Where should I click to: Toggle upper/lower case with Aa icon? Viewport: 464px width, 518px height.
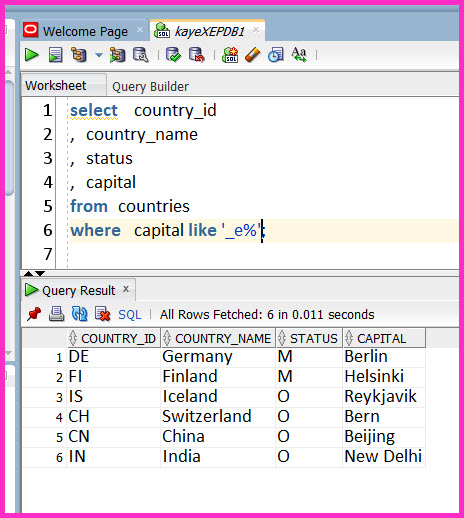point(299,55)
